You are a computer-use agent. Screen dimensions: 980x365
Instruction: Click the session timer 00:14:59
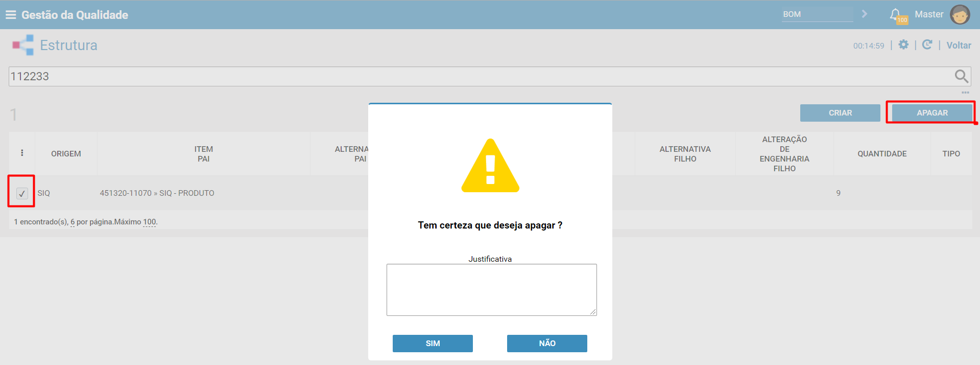(x=869, y=45)
